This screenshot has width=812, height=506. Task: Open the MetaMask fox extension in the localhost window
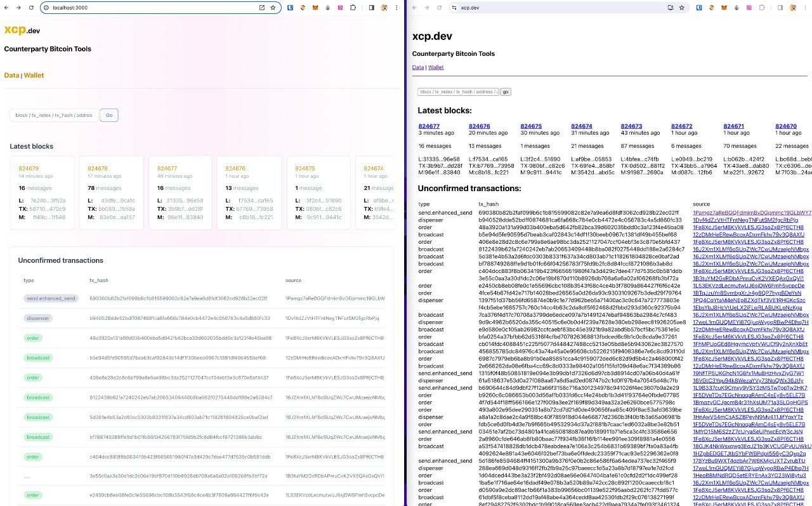(315, 8)
